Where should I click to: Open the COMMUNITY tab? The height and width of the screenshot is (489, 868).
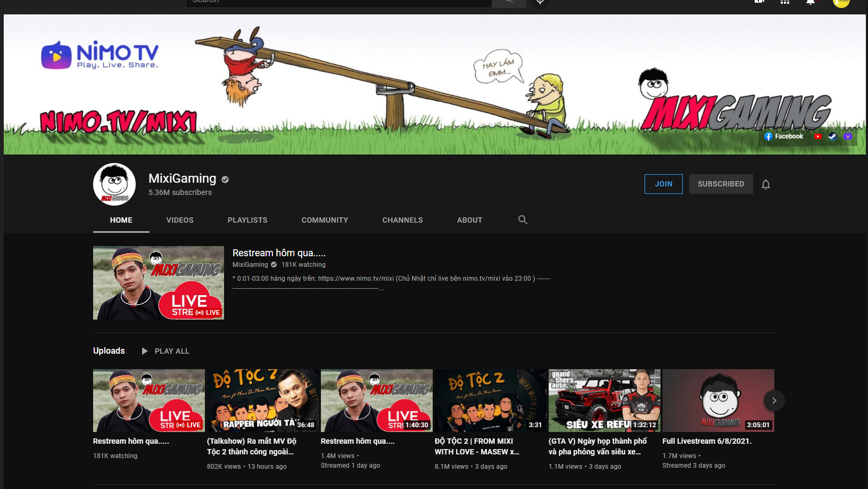[x=325, y=220]
